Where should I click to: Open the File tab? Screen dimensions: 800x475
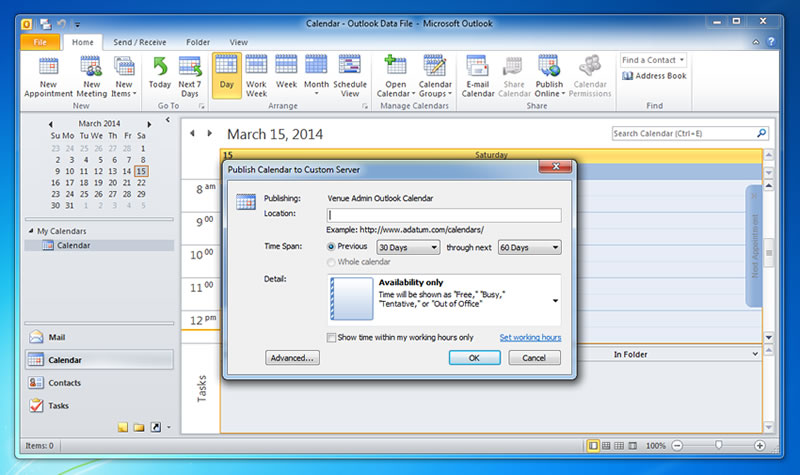(x=40, y=42)
